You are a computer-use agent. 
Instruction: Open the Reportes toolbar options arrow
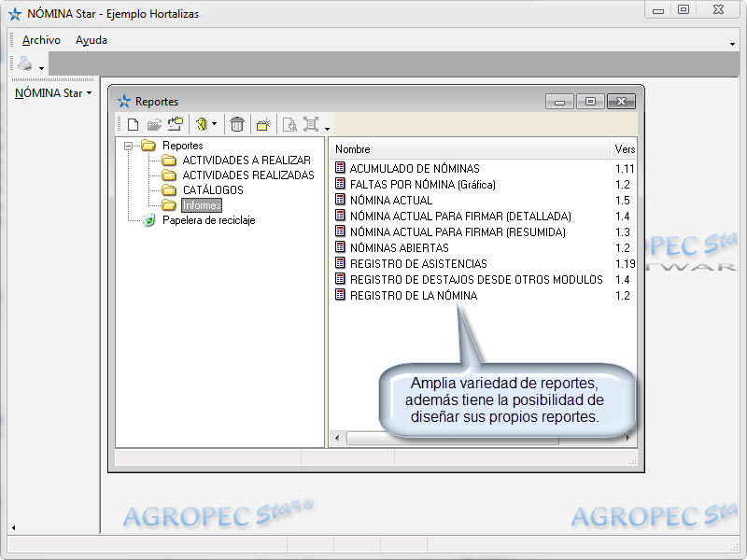(328, 129)
